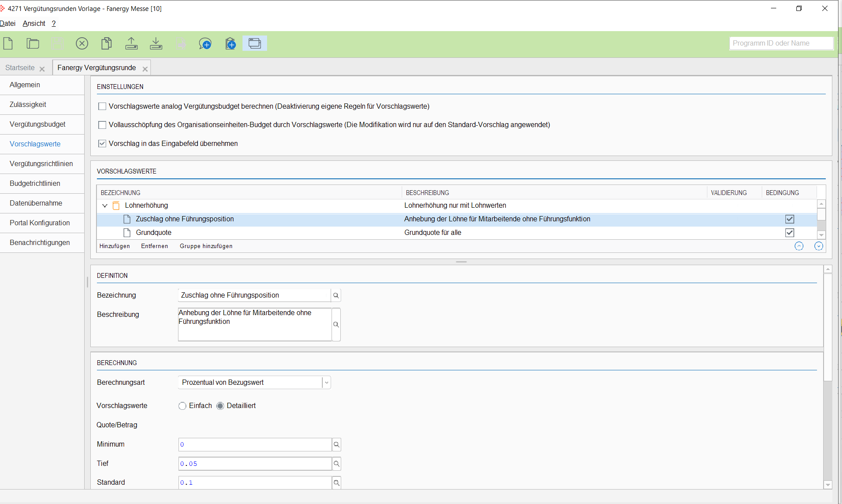Open the Berechnungsart dropdown
842x504 pixels.
[x=326, y=383]
